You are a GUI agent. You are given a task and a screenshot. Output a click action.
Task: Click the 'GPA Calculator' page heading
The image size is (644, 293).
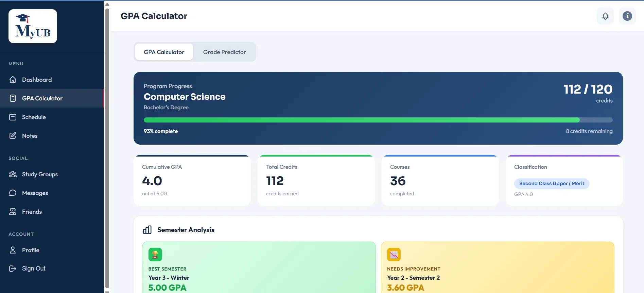pyautogui.click(x=154, y=16)
